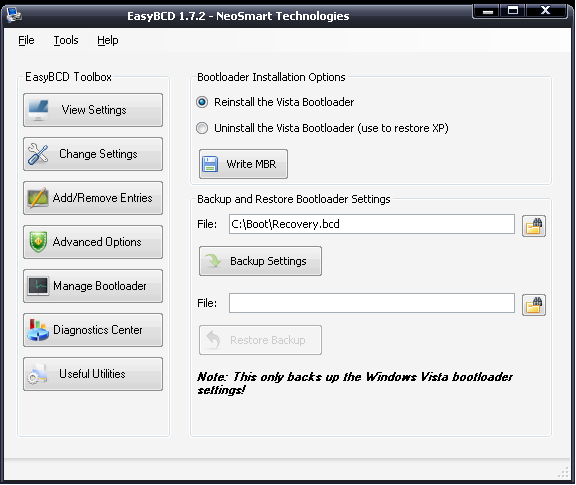Open the Help menu
The image size is (576, 485).
pyautogui.click(x=108, y=40)
